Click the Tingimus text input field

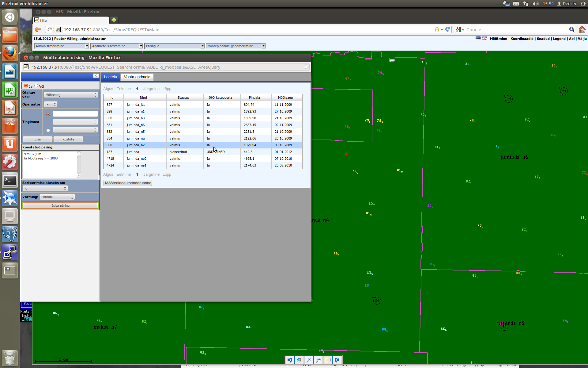75,114
